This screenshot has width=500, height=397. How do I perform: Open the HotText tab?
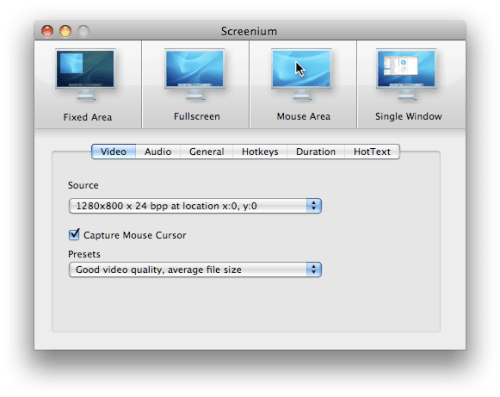pos(372,152)
